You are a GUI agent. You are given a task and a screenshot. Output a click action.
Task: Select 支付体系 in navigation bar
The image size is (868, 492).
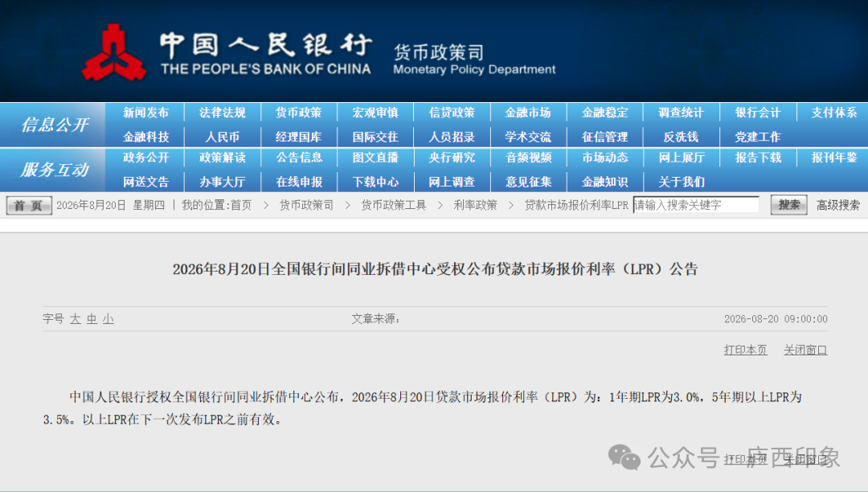pos(834,113)
